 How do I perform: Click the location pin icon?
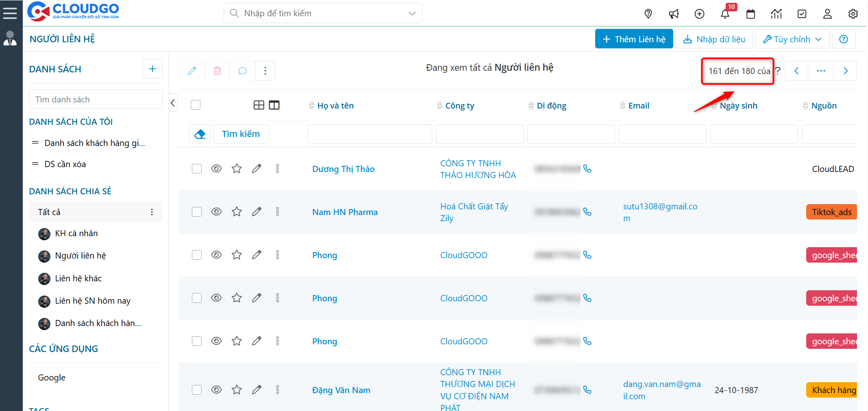pyautogui.click(x=648, y=14)
